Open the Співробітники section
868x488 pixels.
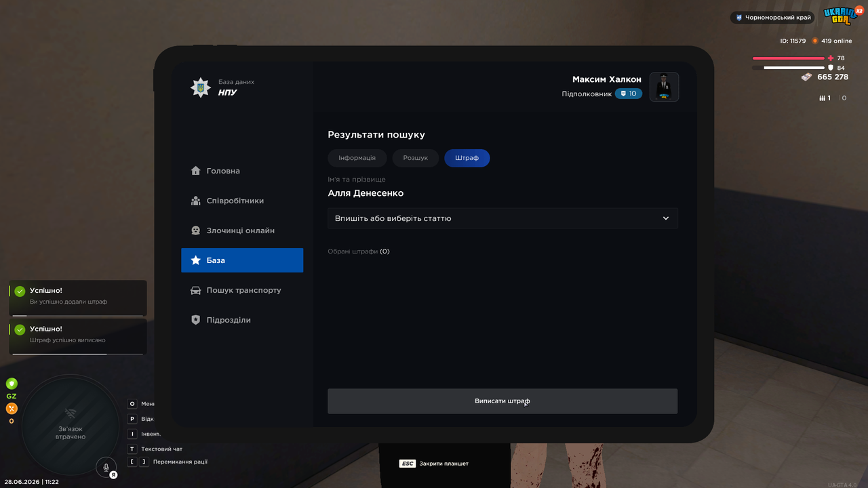click(x=242, y=201)
